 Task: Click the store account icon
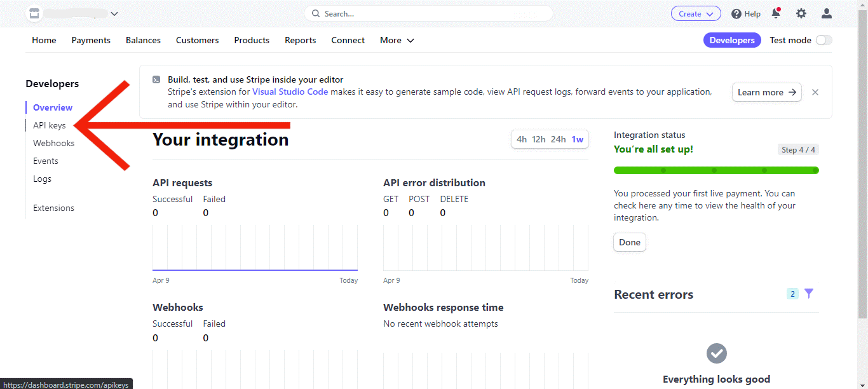(34, 13)
